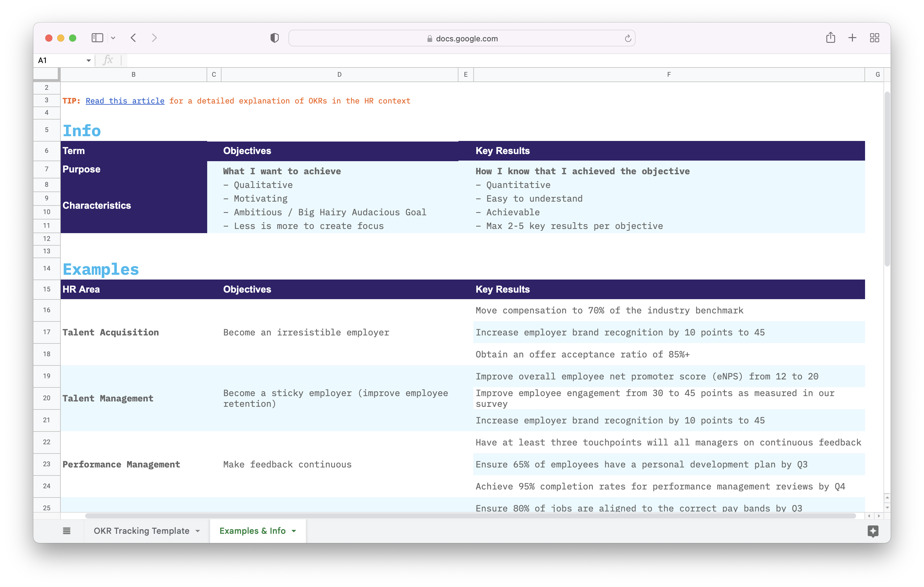The height and width of the screenshot is (587, 924).
Task: Select column D header
Action: (x=339, y=74)
